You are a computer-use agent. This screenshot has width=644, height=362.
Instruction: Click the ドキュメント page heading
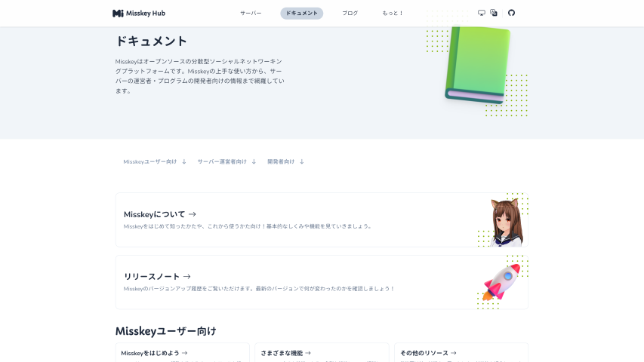(151, 41)
